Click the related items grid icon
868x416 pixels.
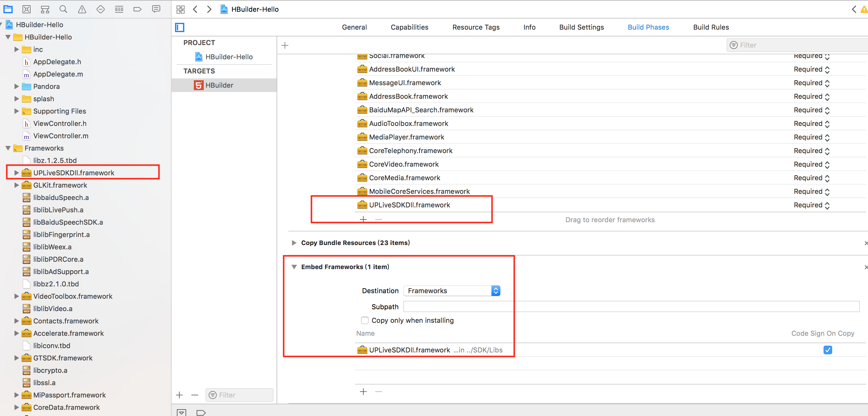(181, 10)
